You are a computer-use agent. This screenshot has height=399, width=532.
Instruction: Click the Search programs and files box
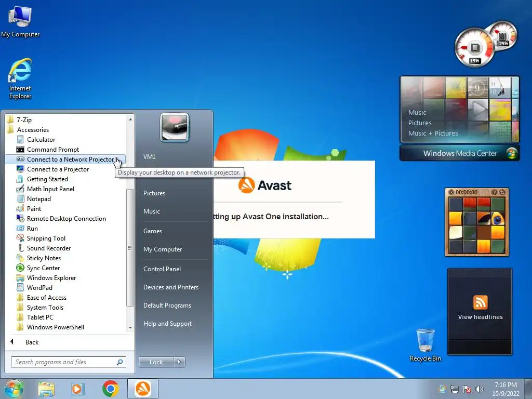point(68,362)
